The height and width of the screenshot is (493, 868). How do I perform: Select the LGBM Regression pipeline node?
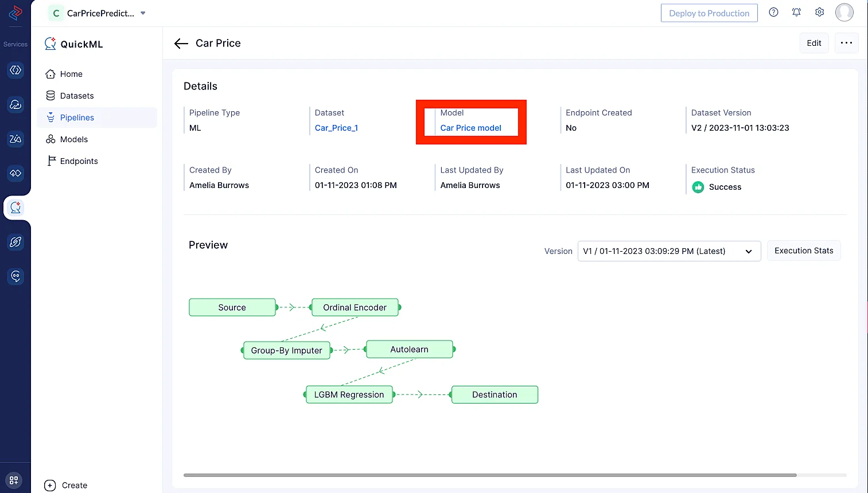tap(349, 394)
